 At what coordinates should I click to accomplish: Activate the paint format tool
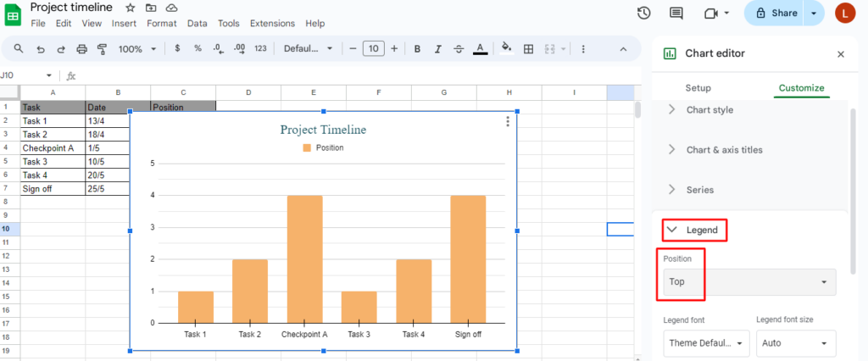click(x=102, y=49)
